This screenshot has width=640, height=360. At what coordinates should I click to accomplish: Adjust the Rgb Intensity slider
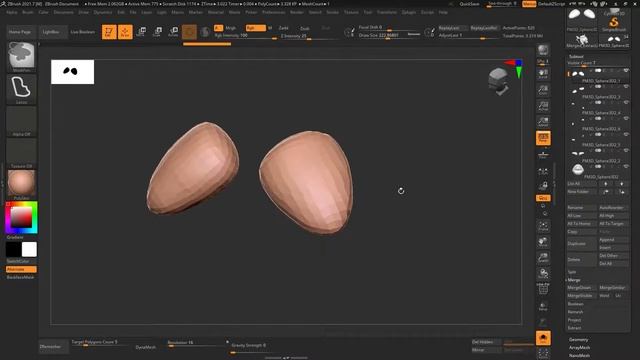tap(245, 36)
